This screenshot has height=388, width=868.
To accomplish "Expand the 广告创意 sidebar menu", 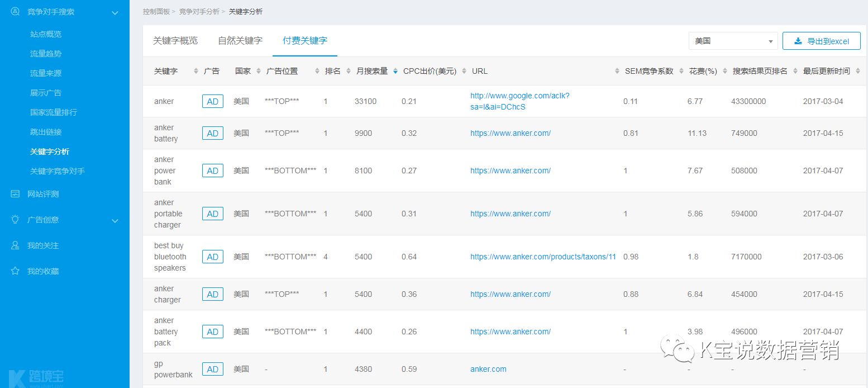I will (115, 221).
